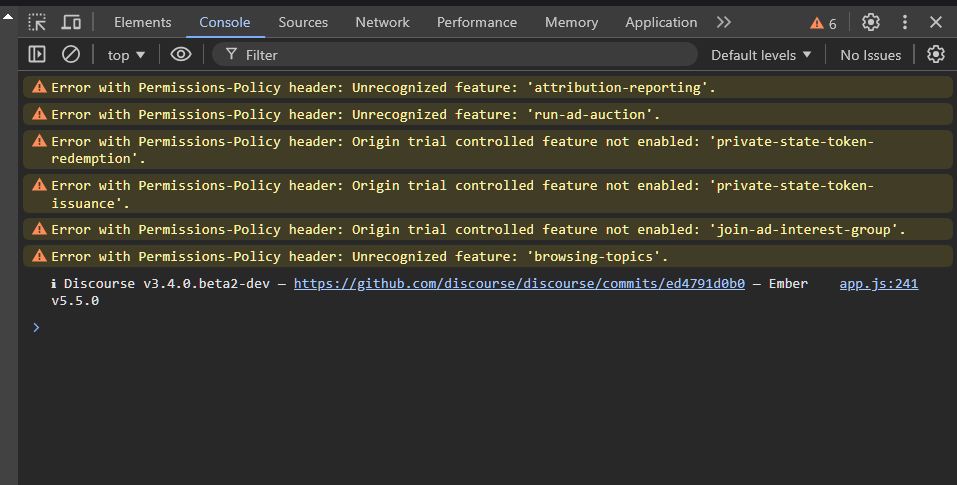Select the 'run-ad-auction' warning message
The width and height of the screenshot is (957, 485).
[x=356, y=114]
